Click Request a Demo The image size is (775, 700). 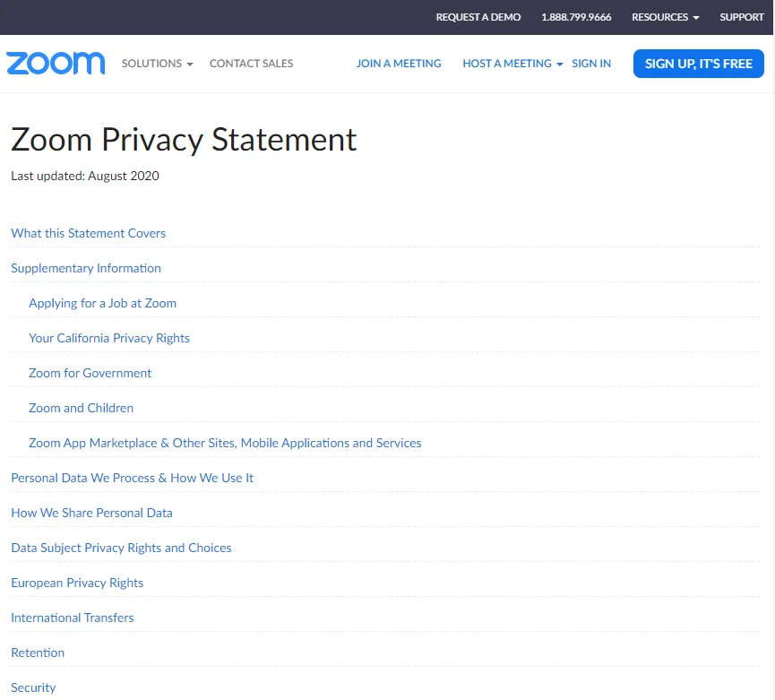point(478,17)
